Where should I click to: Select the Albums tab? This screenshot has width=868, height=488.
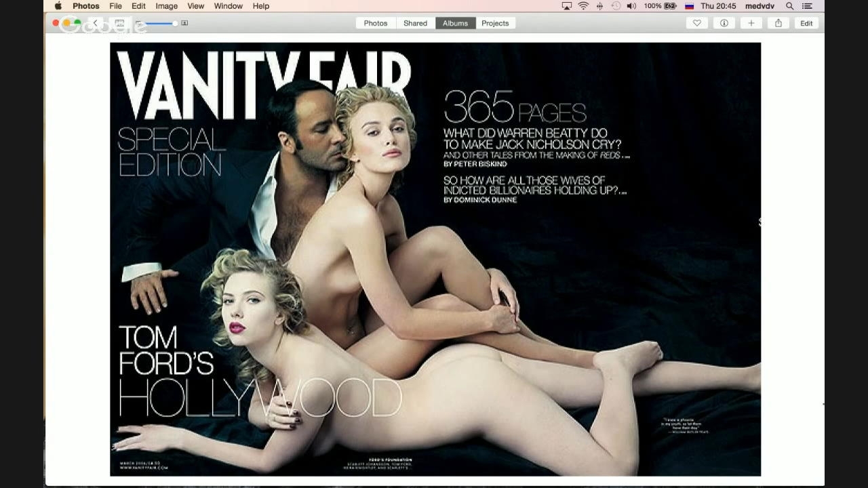click(456, 23)
